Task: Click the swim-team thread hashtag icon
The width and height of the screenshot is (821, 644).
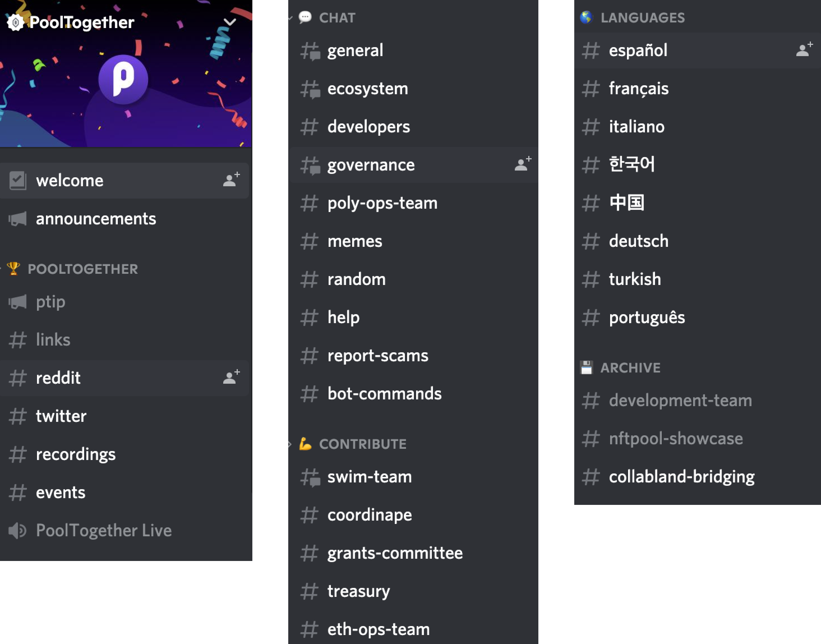Action: pyautogui.click(x=310, y=478)
